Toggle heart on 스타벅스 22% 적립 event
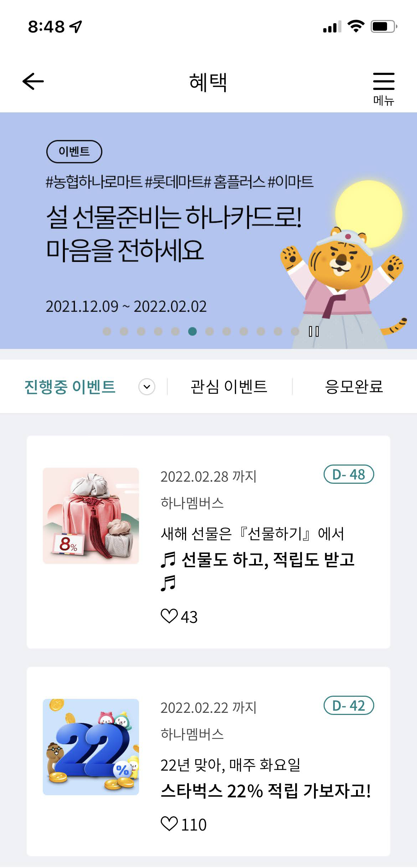This screenshot has height=868, width=417. click(x=169, y=824)
